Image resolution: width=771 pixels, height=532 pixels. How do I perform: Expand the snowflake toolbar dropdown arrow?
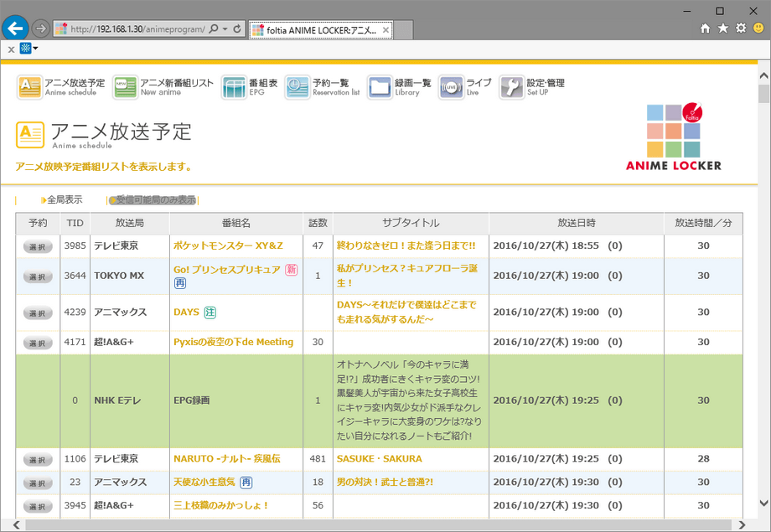[35, 49]
